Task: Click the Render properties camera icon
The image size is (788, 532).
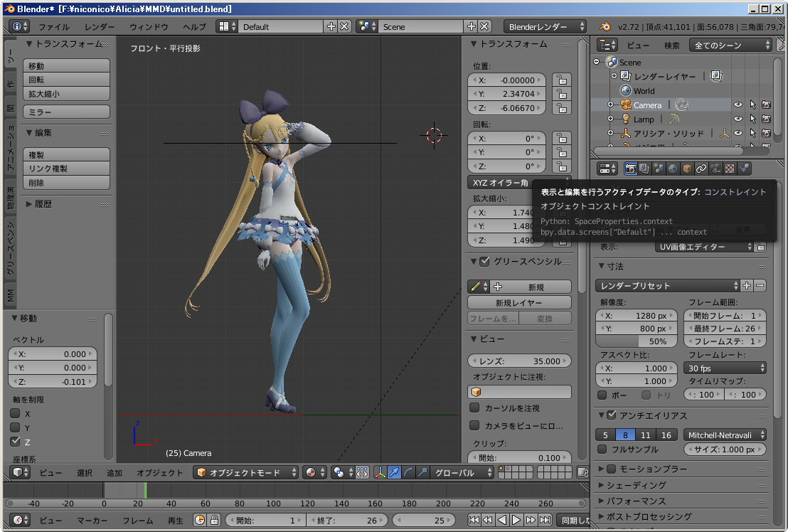Action: pos(630,169)
